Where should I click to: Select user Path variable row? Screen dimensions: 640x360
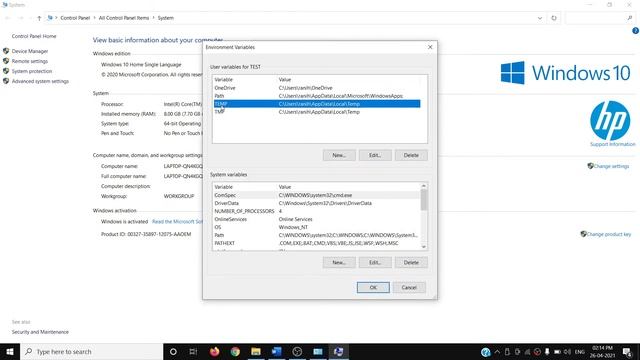tap(317, 96)
